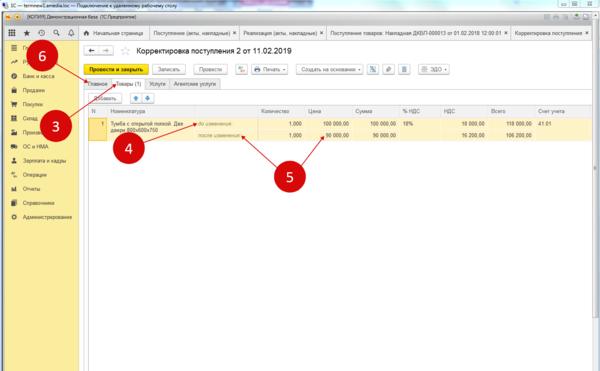This screenshot has width=600, height=371.
Task: Close the Поступление товаров: Накладная tab
Action: [506, 33]
